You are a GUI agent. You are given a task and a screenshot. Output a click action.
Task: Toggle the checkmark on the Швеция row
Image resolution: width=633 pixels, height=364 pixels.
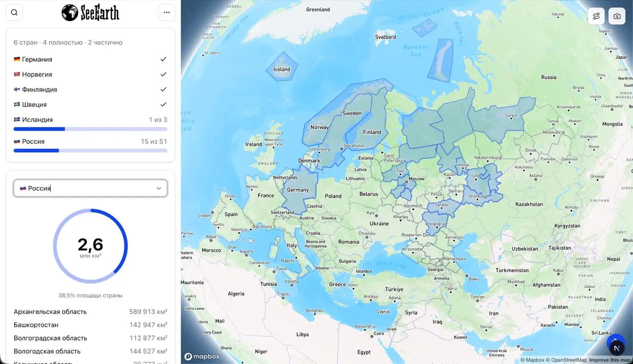pyautogui.click(x=163, y=104)
